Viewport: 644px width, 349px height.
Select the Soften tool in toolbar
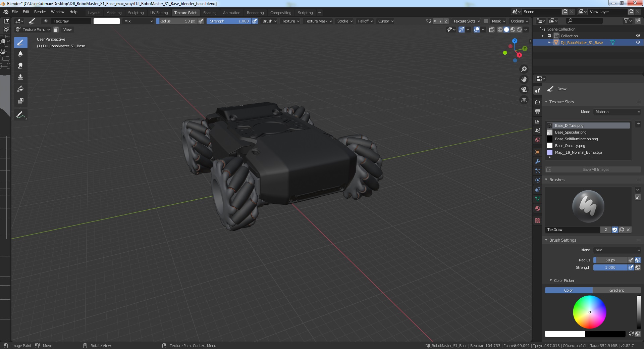click(20, 54)
